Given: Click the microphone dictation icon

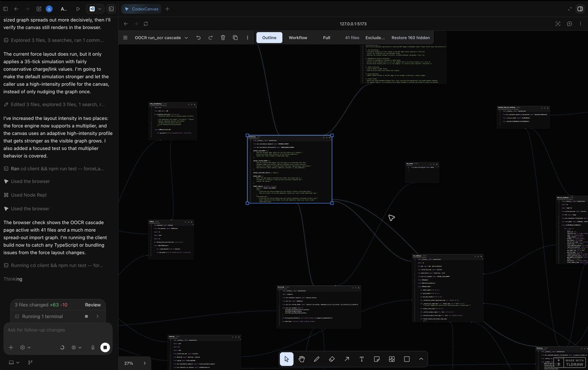Looking at the screenshot, I should [93, 347].
